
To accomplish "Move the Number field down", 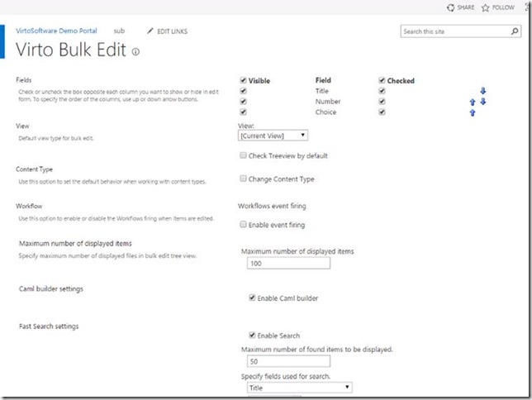I will click(482, 102).
